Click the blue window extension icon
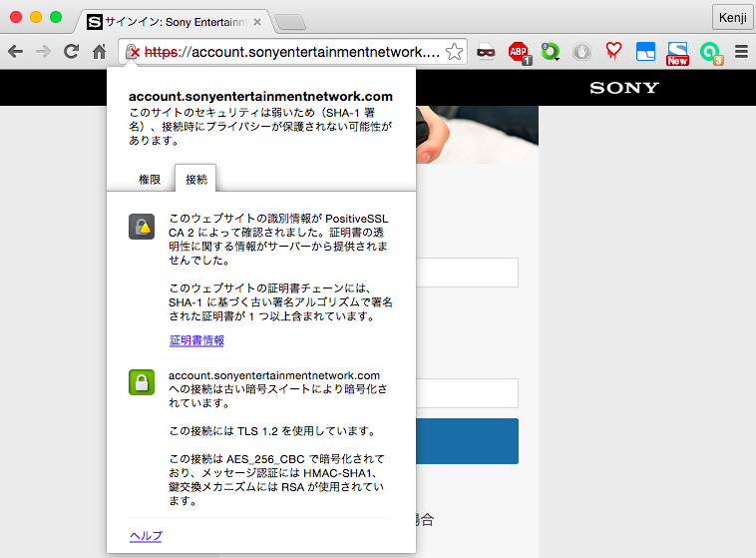 click(645, 51)
